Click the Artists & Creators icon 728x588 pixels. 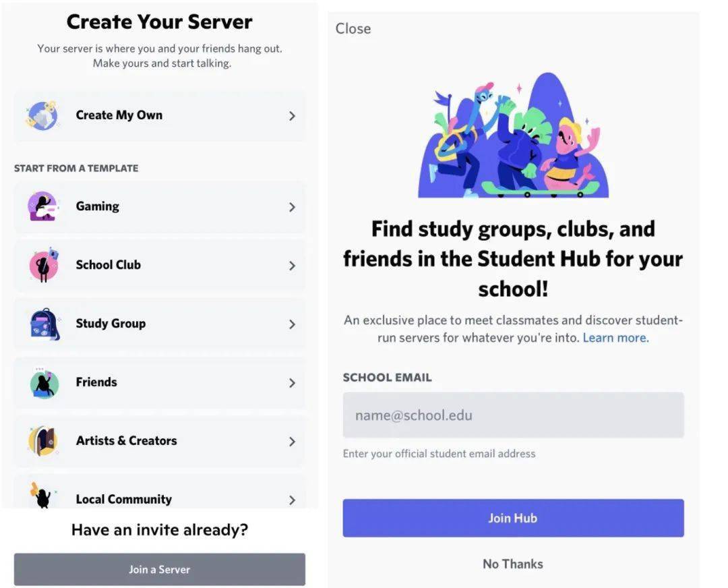point(44,441)
